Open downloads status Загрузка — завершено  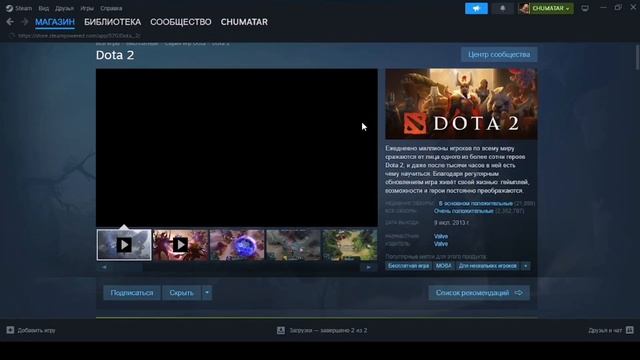(x=328, y=330)
